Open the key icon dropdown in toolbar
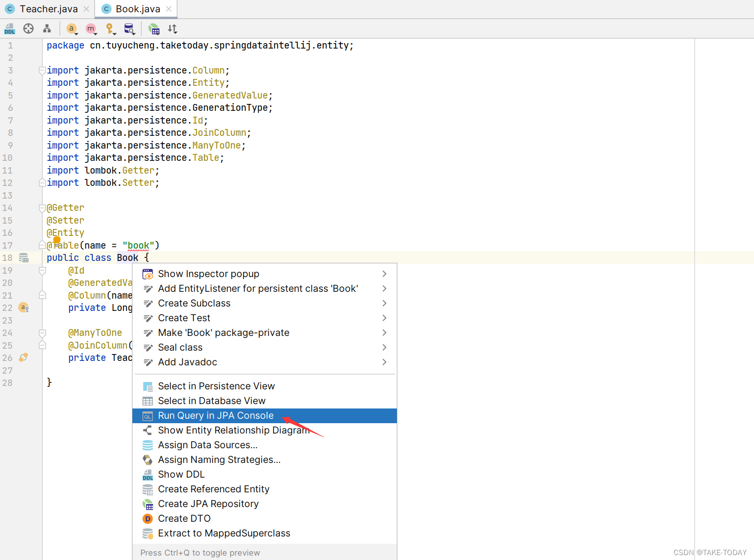 (x=111, y=29)
